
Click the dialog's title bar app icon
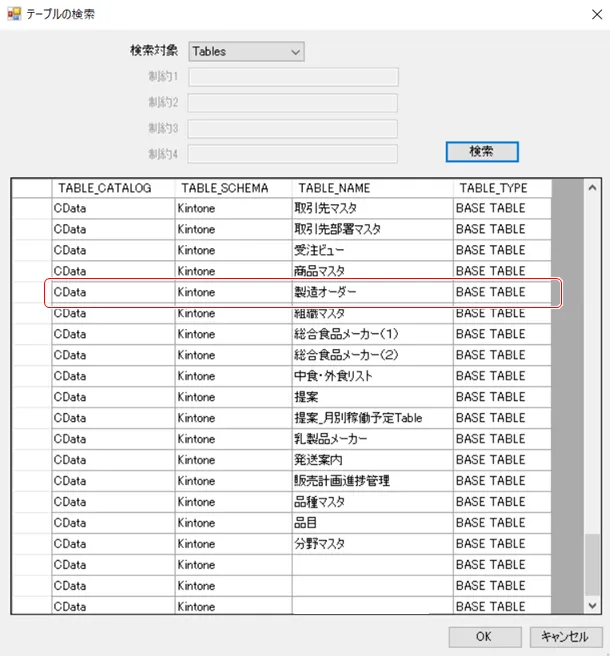(x=14, y=14)
